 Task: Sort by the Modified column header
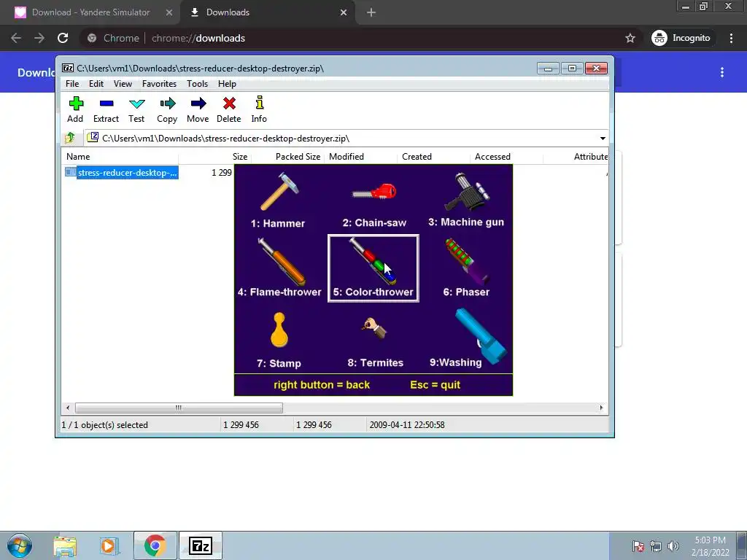pos(360,157)
